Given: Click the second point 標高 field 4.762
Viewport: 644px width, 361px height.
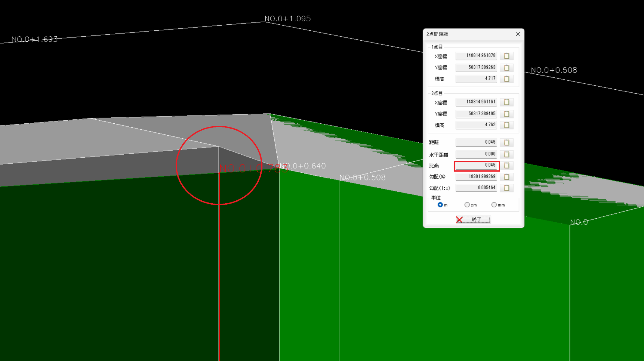Looking at the screenshot, I should (476, 125).
